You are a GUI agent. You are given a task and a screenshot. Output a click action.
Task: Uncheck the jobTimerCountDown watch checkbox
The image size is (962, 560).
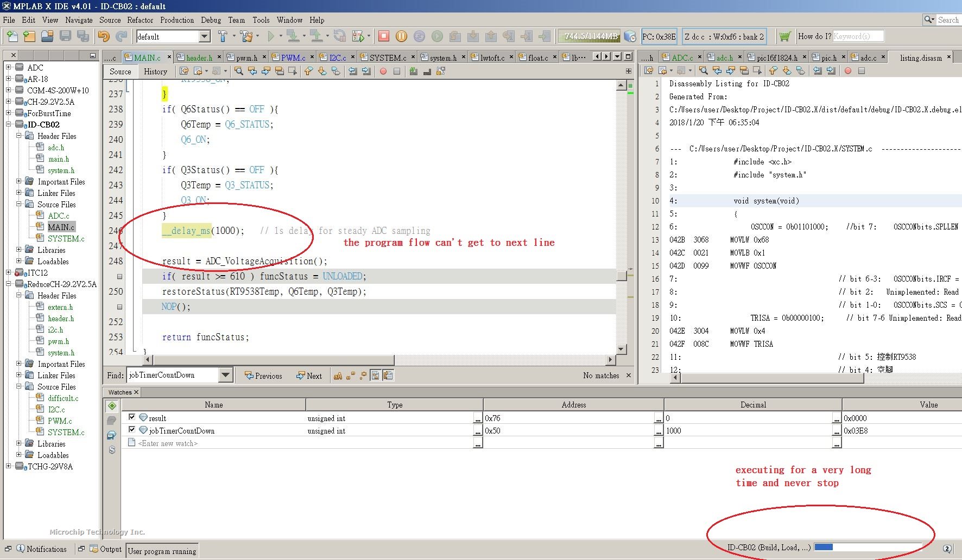click(x=131, y=430)
